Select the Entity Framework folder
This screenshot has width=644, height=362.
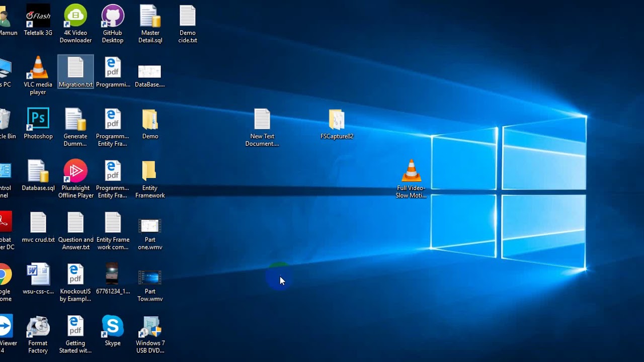tap(150, 179)
